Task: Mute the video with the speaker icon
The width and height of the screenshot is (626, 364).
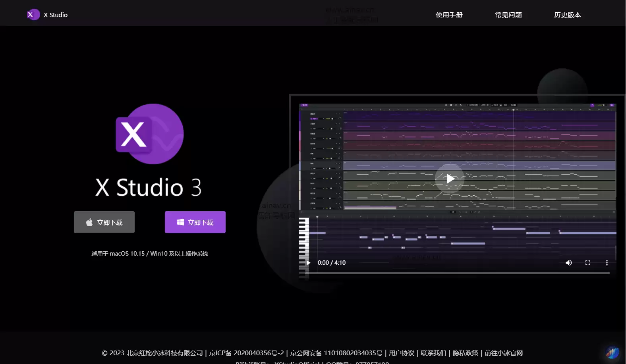Action: click(569, 263)
